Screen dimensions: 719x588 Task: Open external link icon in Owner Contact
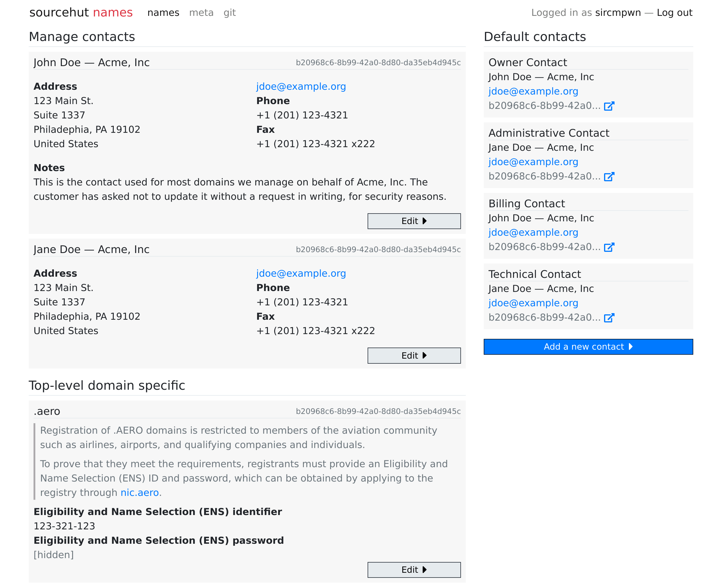[609, 106]
